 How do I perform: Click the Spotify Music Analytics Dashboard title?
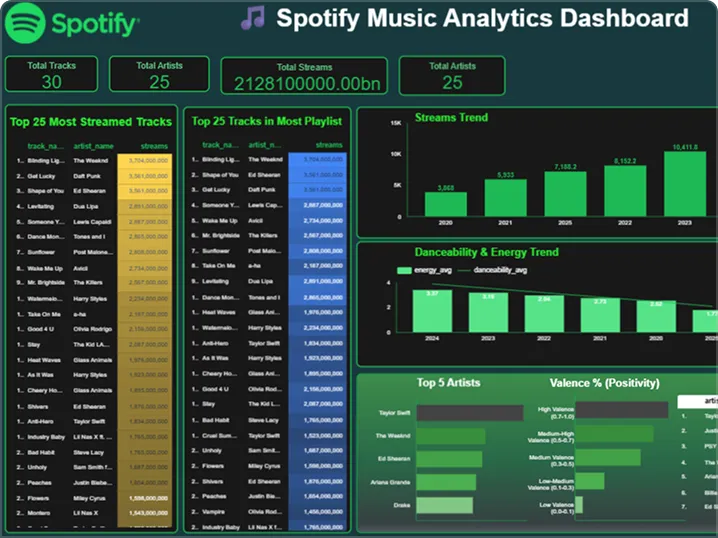point(482,19)
